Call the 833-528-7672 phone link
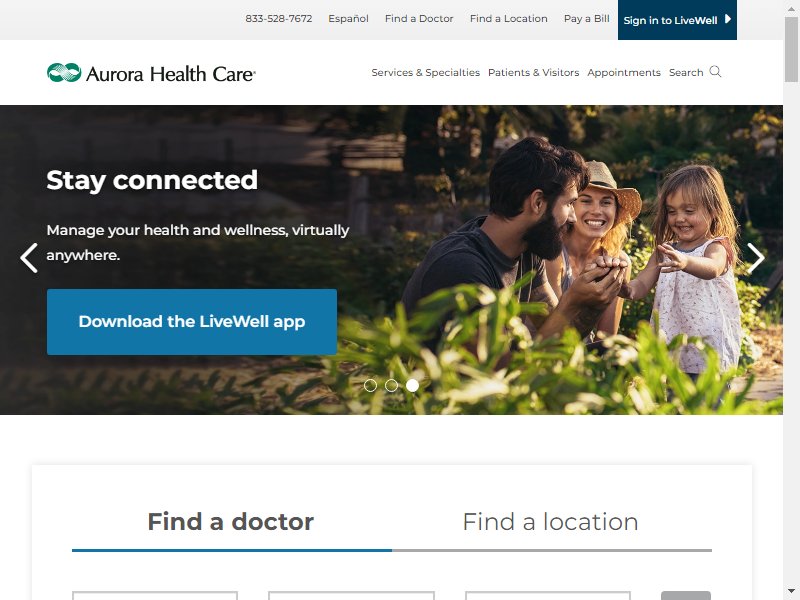 279,18
